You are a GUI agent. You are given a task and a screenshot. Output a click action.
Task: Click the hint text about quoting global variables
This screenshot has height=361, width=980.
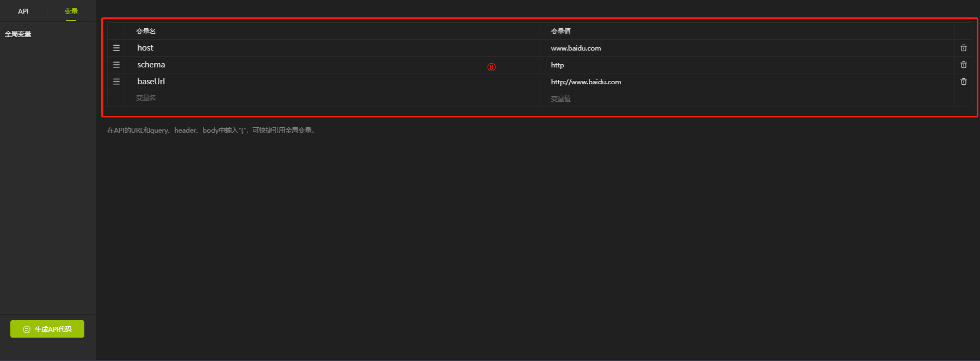pyautogui.click(x=212, y=130)
